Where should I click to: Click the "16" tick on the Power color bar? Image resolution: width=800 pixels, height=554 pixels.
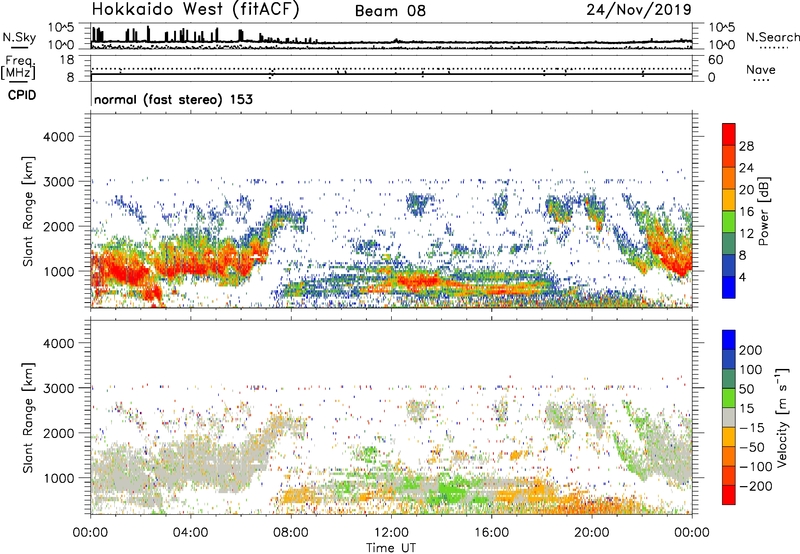pos(746,212)
